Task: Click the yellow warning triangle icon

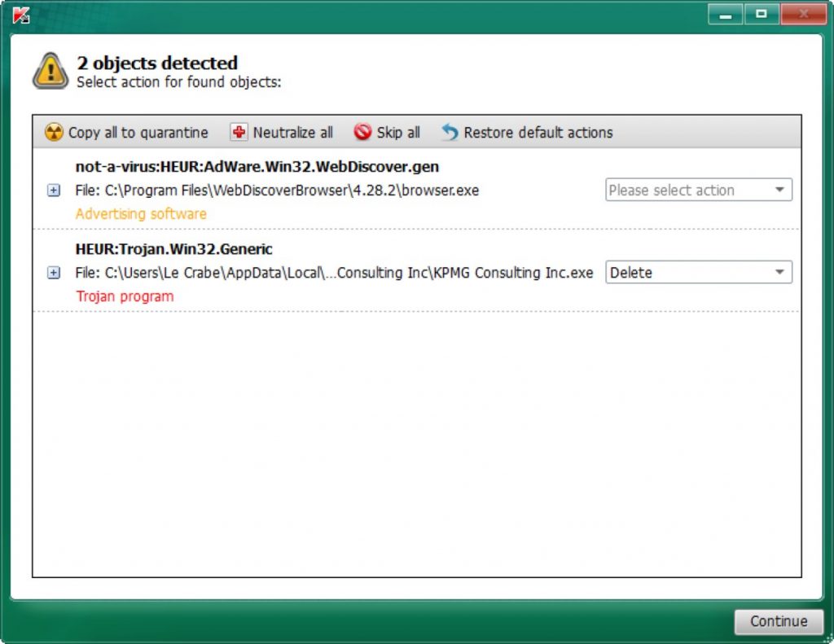Action: 50,71
